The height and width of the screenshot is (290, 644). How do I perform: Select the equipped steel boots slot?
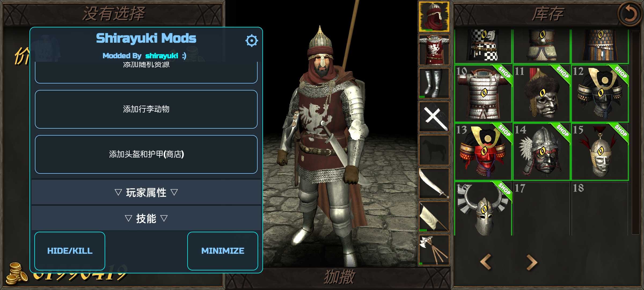[434, 83]
